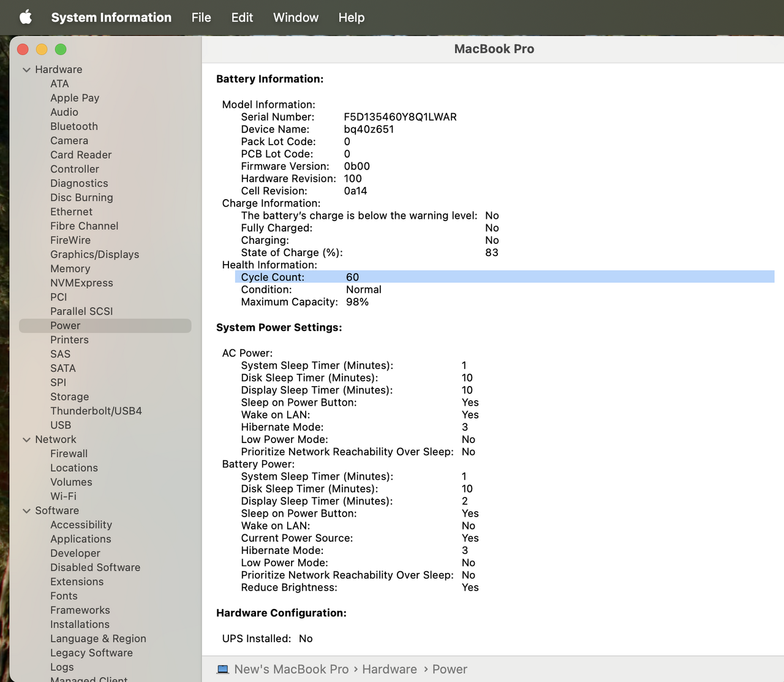Open the Edit menu
The image size is (784, 682).
pyautogui.click(x=242, y=17)
